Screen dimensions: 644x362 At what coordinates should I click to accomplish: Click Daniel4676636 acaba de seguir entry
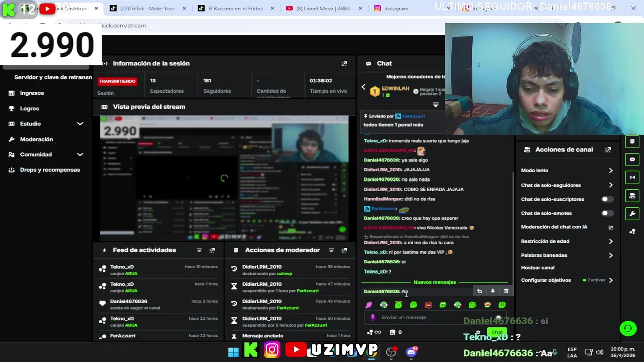coord(158,304)
